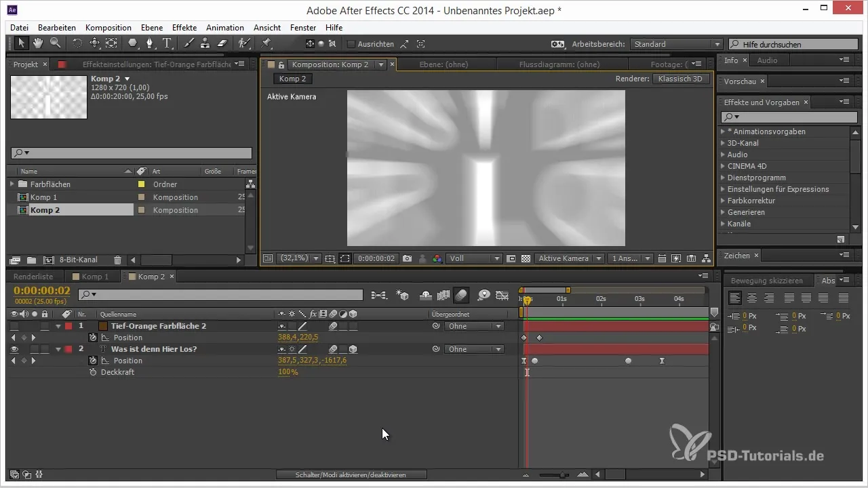
Task: Select the Roto Brush tool
Action: (x=244, y=43)
